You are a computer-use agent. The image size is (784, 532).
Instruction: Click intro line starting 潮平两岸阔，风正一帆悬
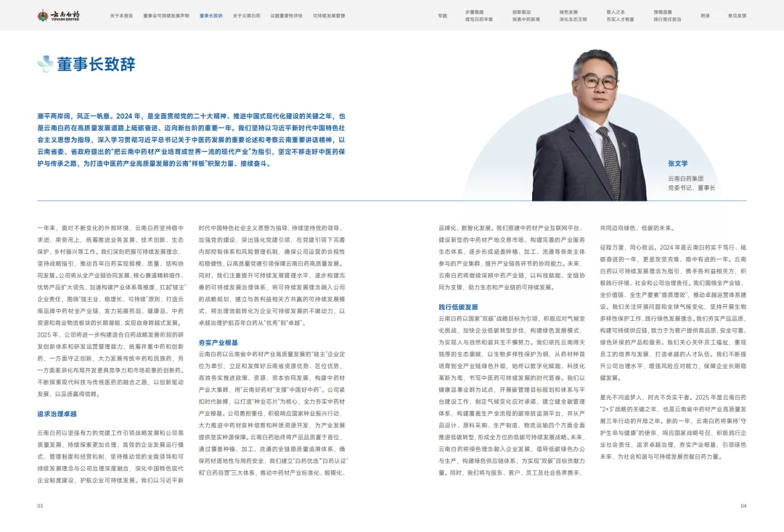click(x=191, y=116)
